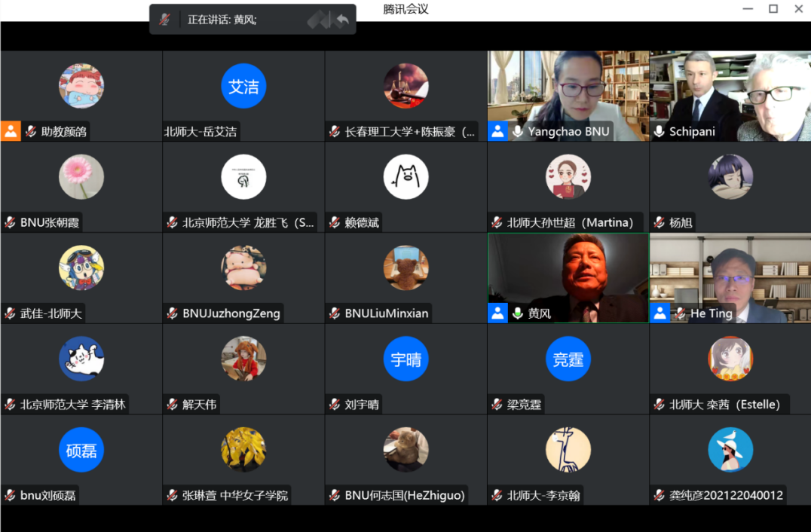Click blue person icon beside Yangchao BNU
This screenshot has height=532, width=811.
497,131
